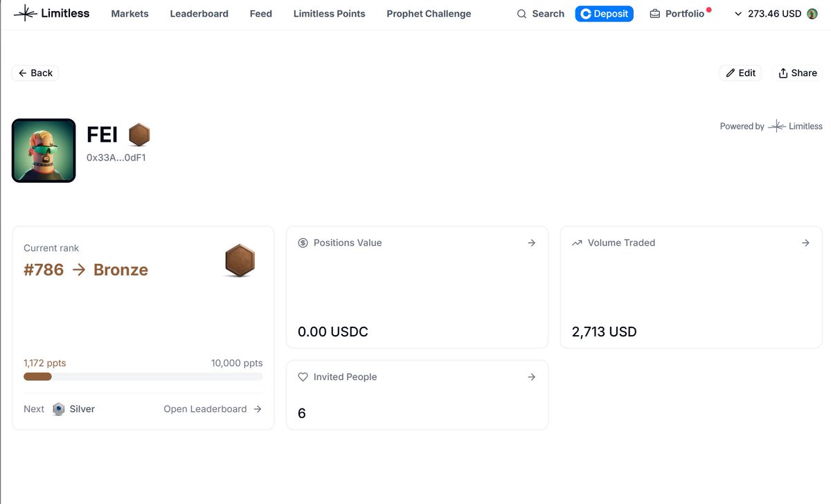Click the Silver rank badge icon
Screen dimensions: 831x504
pyautogui.click(x=59, y=409)
